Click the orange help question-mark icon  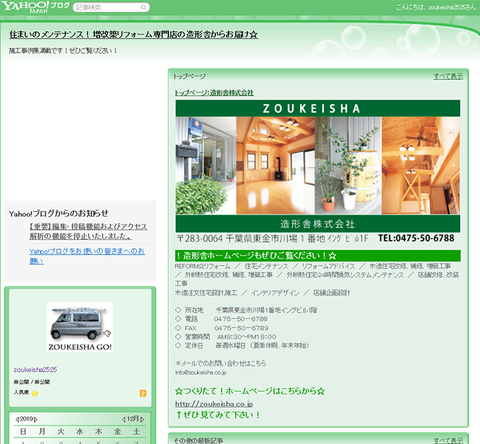[143, 393]
